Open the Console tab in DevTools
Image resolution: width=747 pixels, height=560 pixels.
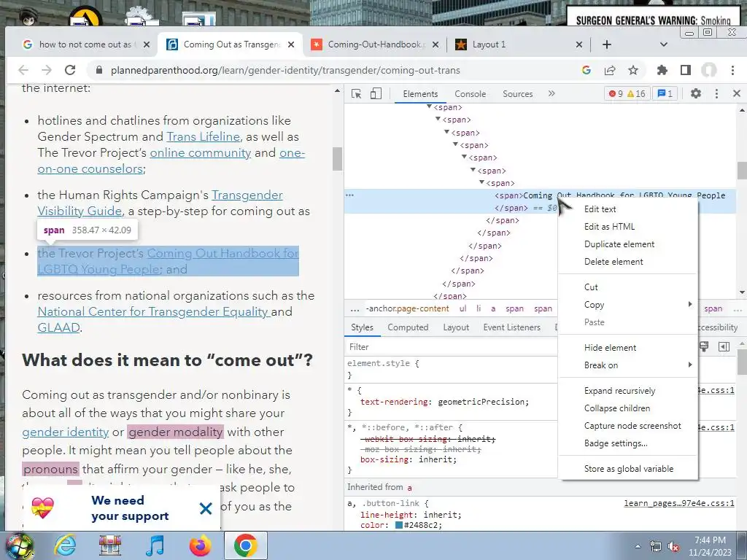tap(471, 94)
